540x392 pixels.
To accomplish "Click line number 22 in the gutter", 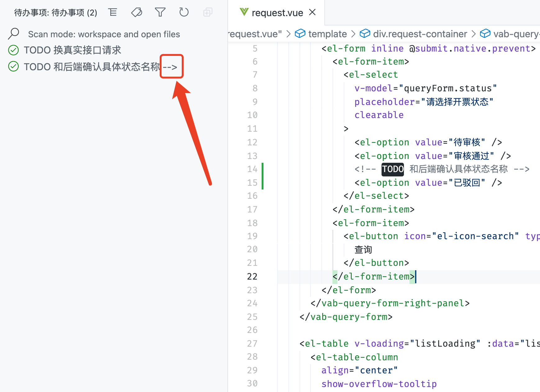I will pos(252,277).
